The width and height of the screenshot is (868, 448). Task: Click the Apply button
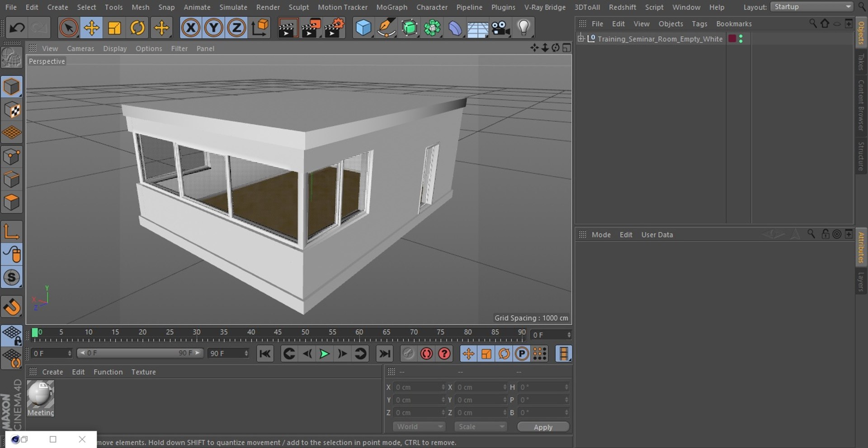coord(543,427)
